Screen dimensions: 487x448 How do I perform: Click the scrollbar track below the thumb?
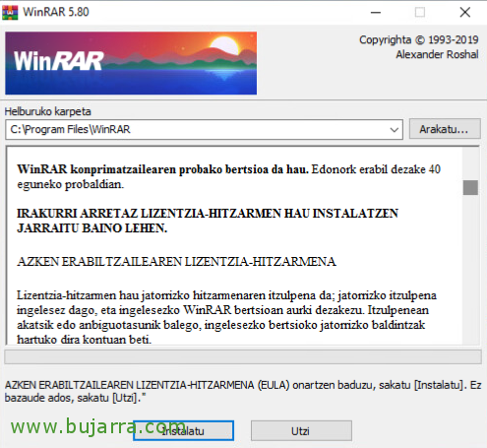coord(470,269)
